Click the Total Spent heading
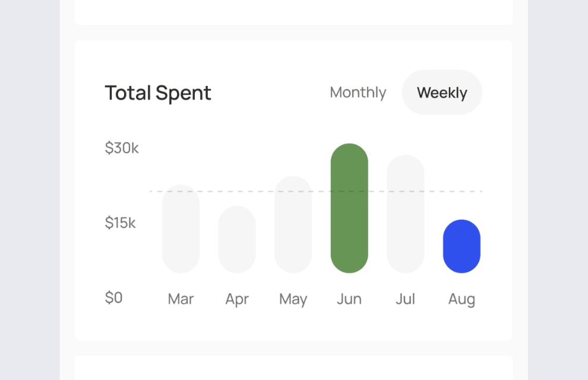The image size is (588, 380). click(158, 93)
